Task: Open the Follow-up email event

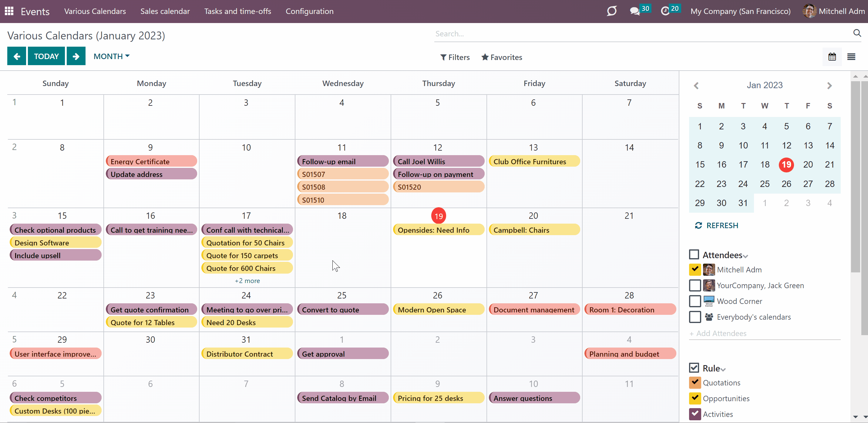Action: (343, 161)
